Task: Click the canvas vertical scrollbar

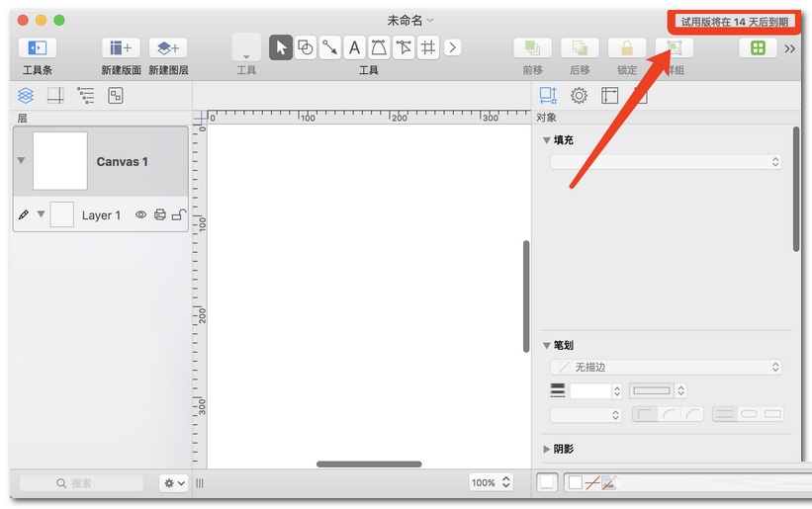Action: click(x=526, y=297)
